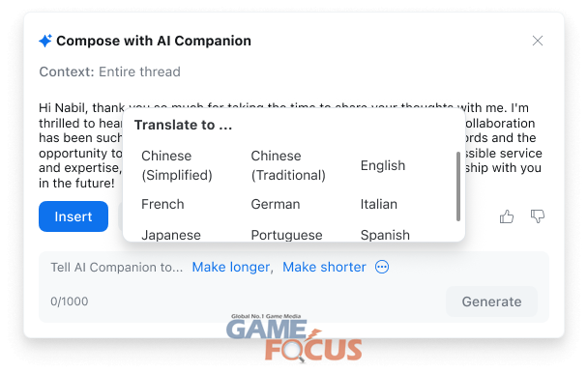Viewport: 588px width, 373px height.
Task: Click the Make shorter suggestion link
Action: pos(324,267)
